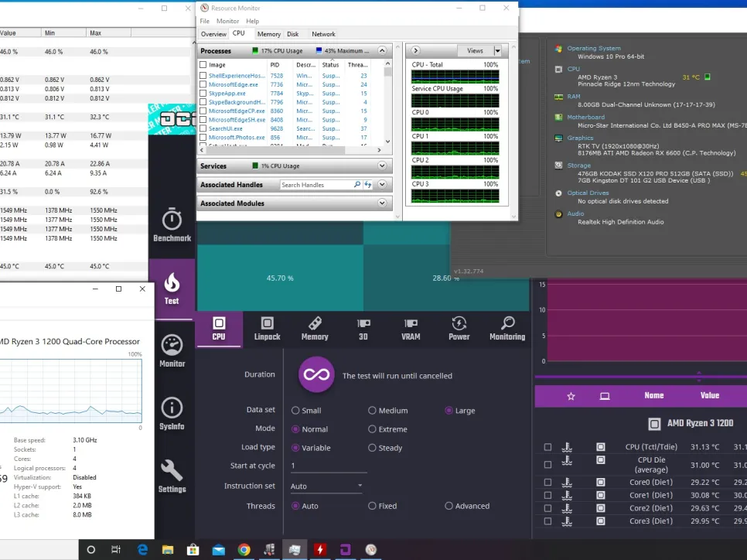Open Task View from the taskbar

coord(116,549)
